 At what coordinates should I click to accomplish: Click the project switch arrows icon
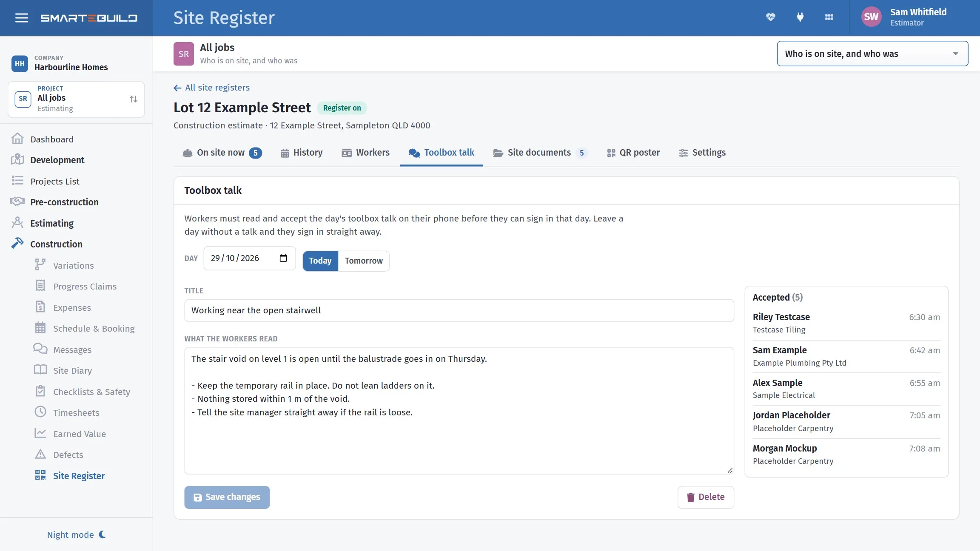click(x=134, y=99)
